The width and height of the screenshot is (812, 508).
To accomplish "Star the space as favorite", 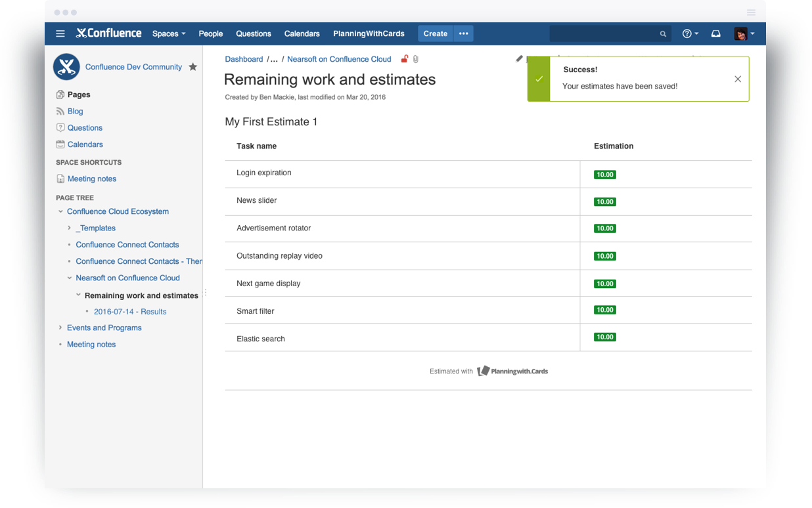I will (x=192, y=66).
